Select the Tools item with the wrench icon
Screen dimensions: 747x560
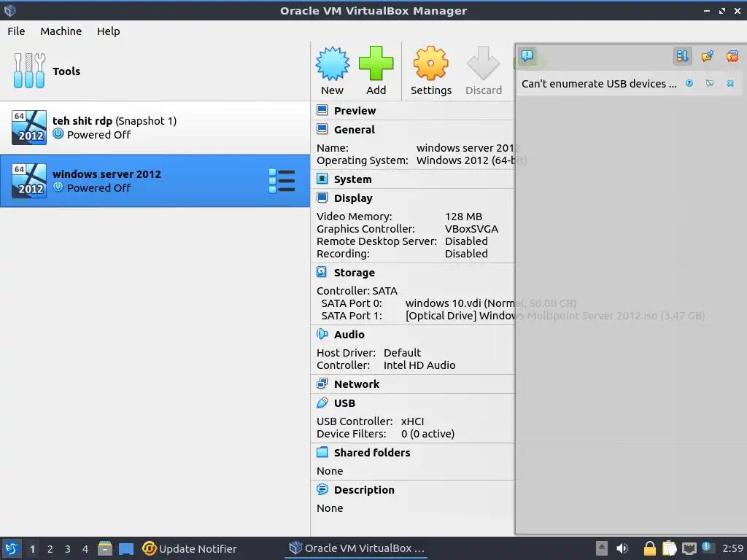pyautogui.click(x=155, y=71)
